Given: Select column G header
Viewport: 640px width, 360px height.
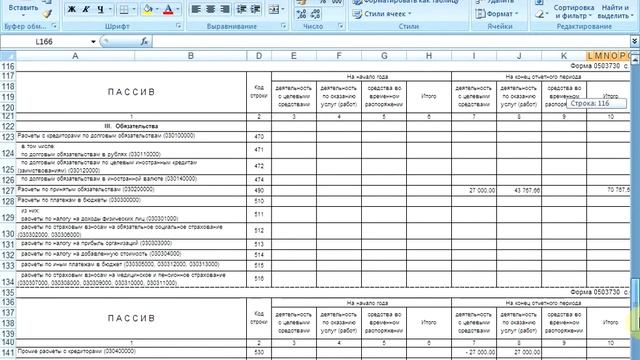Looking at the screenshot, I should pyautogui.click(x=384, y=56).
